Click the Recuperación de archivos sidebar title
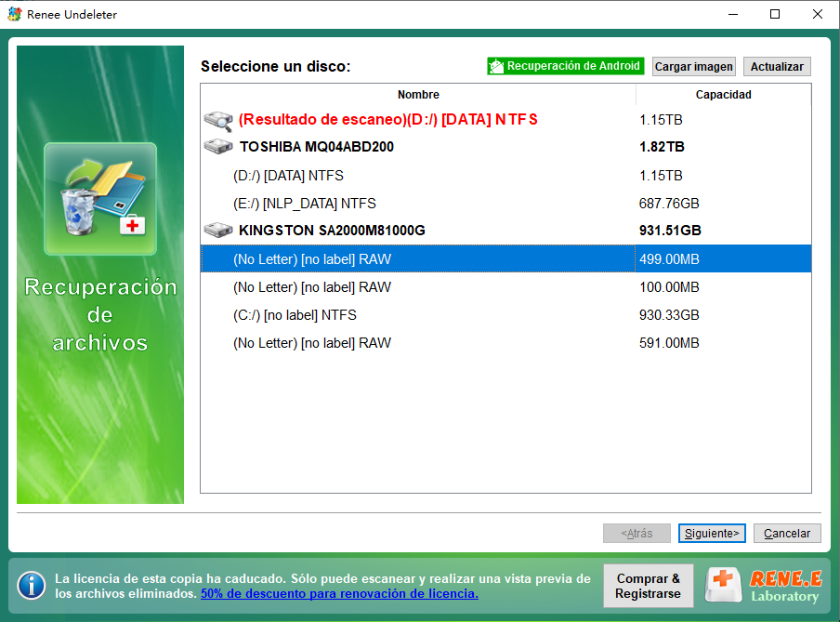Screen dimensions: 840x622 pyautogui.click(x=100, y=315)
